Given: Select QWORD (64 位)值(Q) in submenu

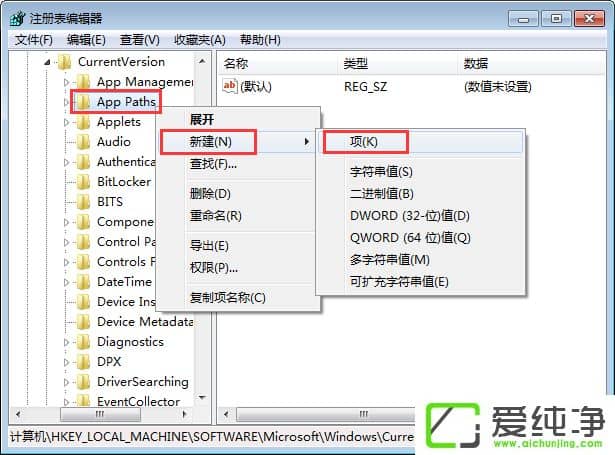Looking at the screenshot, I should [x=420, y=238].
